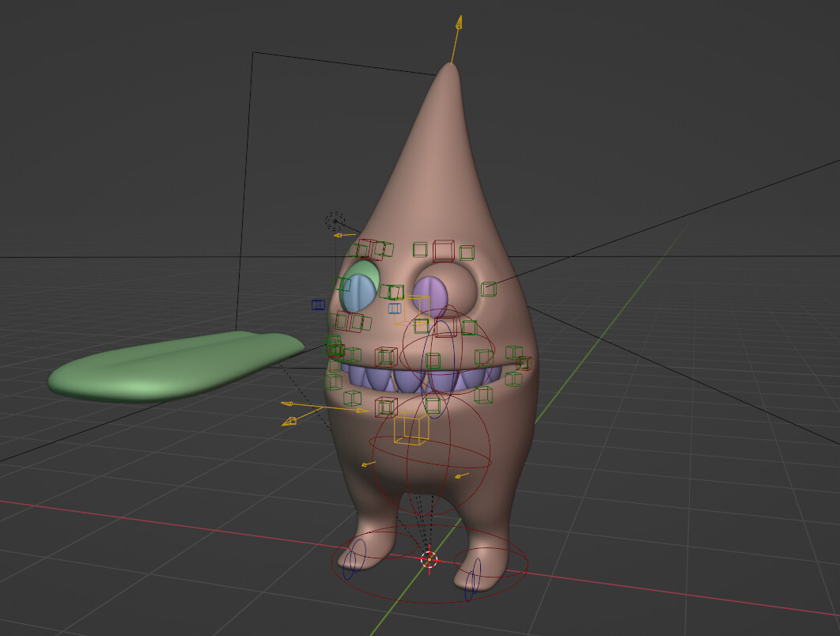Select the green tongue-shaped object

point(176,366)
